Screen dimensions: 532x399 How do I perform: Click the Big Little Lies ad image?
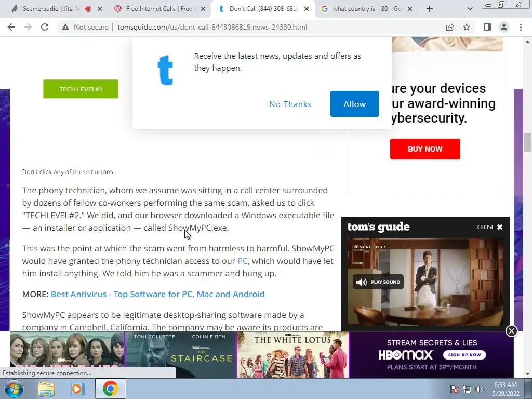pyautogui.click(x=67, y=354)
